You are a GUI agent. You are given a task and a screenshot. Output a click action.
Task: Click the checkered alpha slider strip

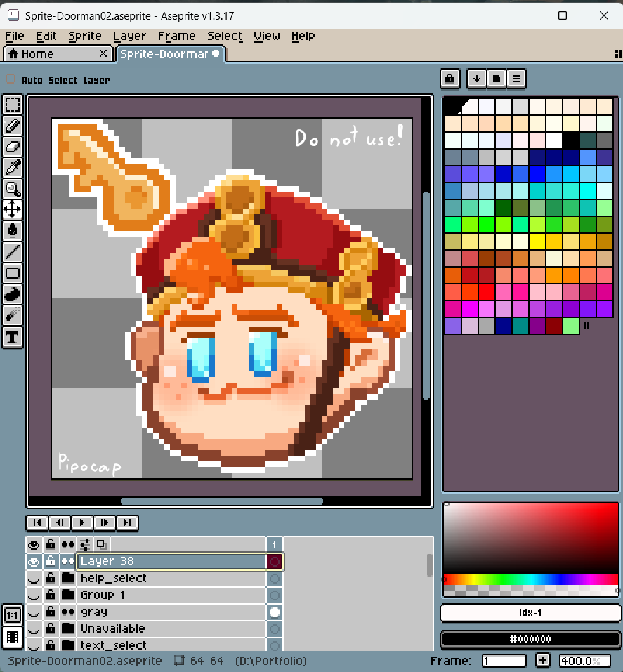click(x=531, y=591)
